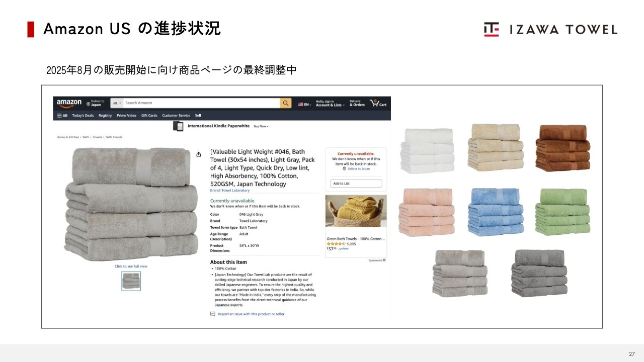Click the Add to List button

click(x=356, y=184)
